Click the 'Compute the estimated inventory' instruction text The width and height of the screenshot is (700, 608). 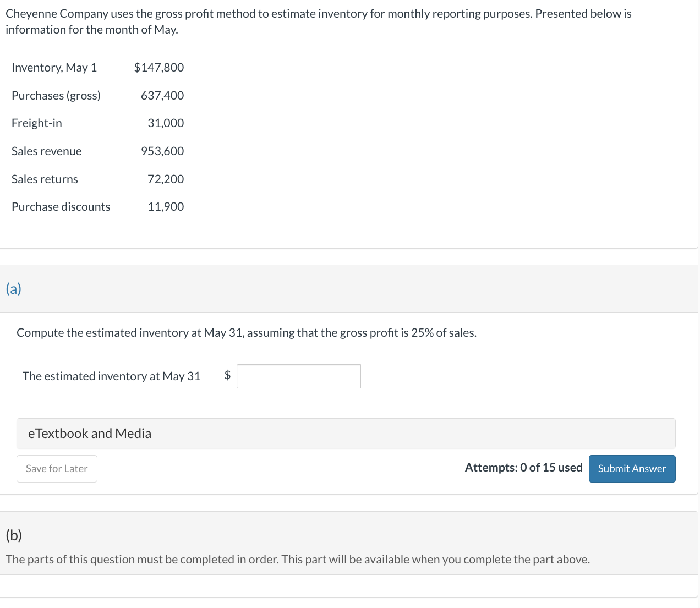click(247, 333)
